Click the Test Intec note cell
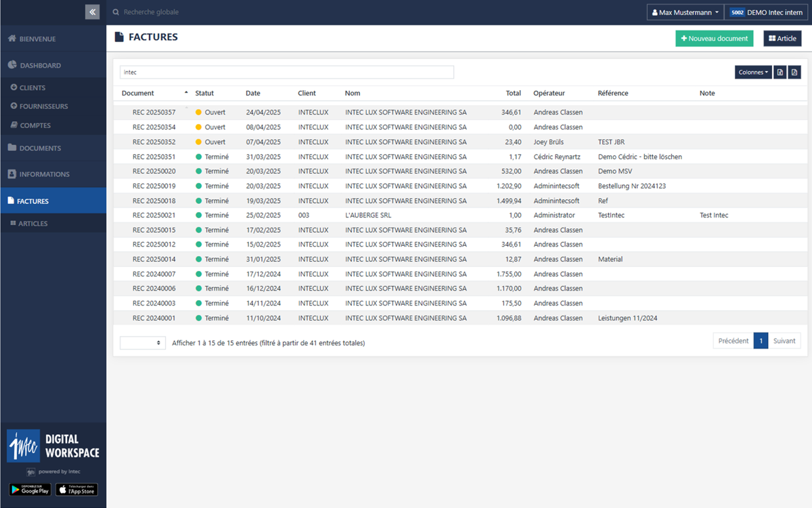 point(714,215)
